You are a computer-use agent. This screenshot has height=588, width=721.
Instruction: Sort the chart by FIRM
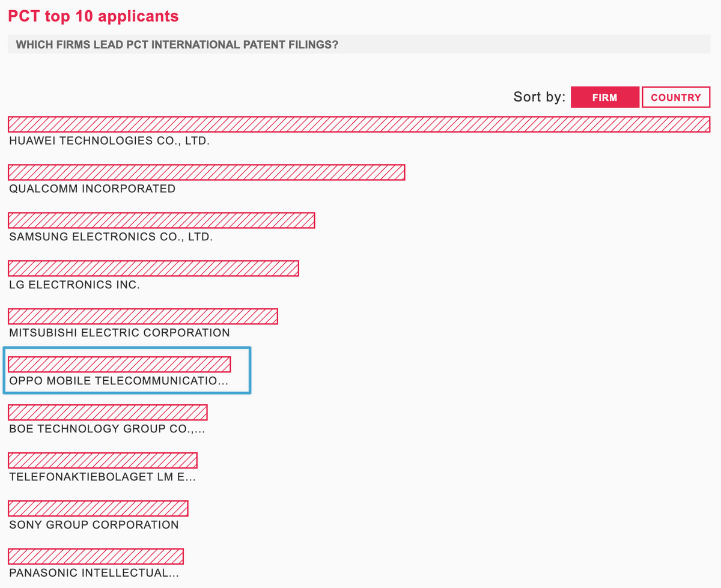click(604, 97)
